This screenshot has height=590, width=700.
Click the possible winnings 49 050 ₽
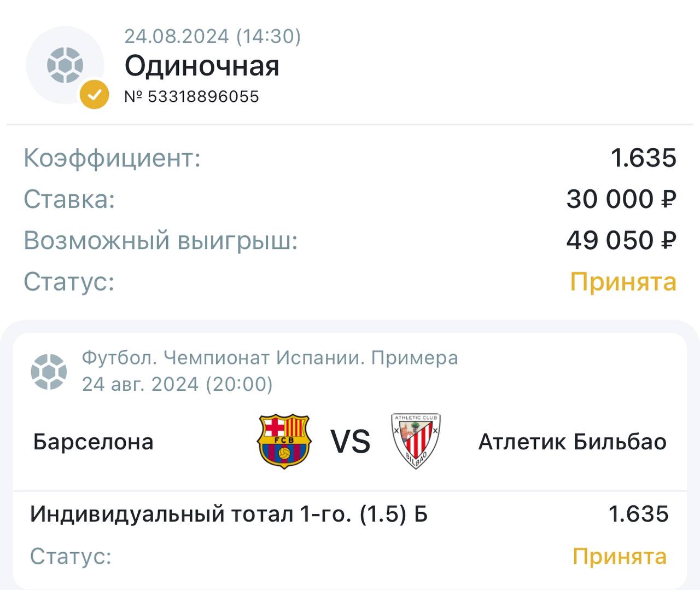[x=621, y=241]
